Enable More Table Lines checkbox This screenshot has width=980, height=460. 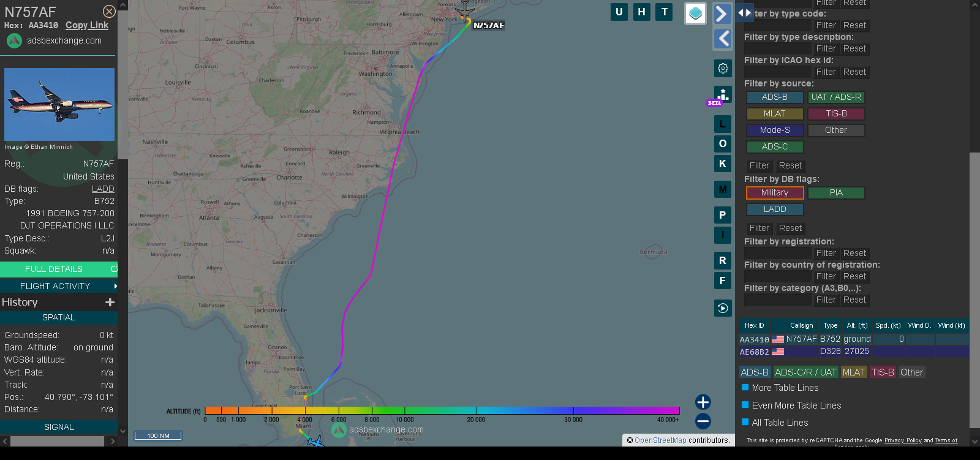point(745,387)
